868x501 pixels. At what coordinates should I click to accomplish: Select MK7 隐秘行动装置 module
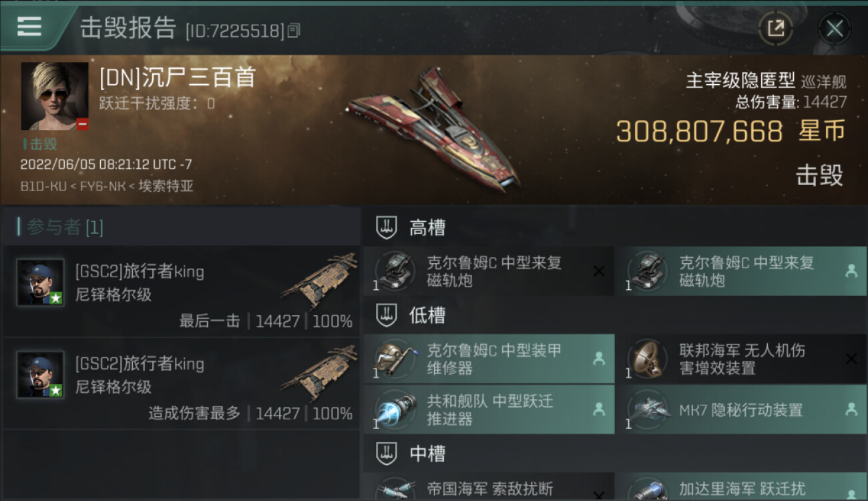[x=741, y=410]
